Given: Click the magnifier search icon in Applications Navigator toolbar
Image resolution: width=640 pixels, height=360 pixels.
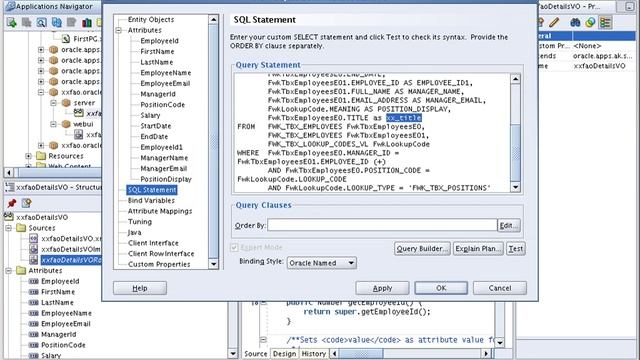Looking at the screenshot, I should [x=41, y=22].
